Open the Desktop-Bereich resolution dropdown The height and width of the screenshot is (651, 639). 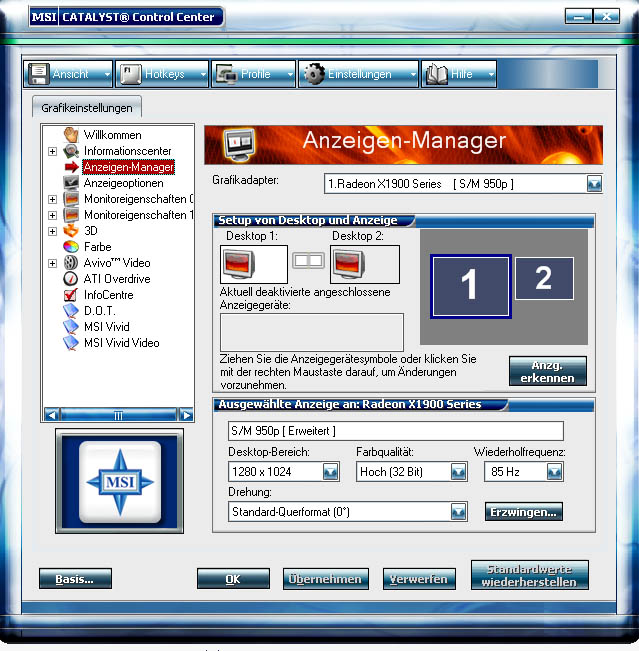331,472
